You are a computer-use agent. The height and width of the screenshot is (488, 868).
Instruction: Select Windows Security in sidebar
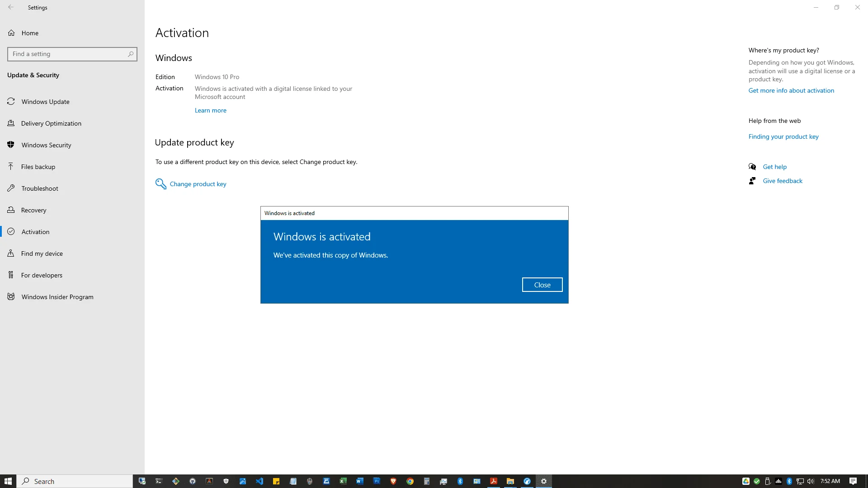point(72,145)
